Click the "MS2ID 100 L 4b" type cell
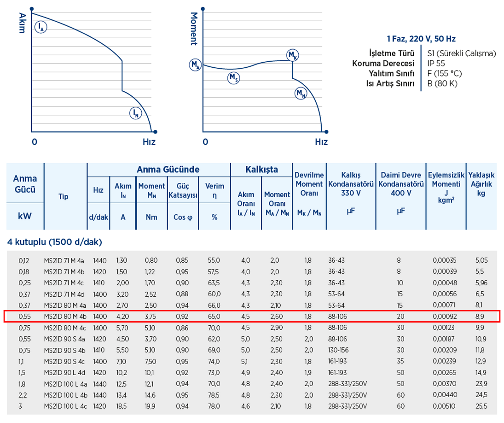Screen dimensions: 504x423 [65, 395]
